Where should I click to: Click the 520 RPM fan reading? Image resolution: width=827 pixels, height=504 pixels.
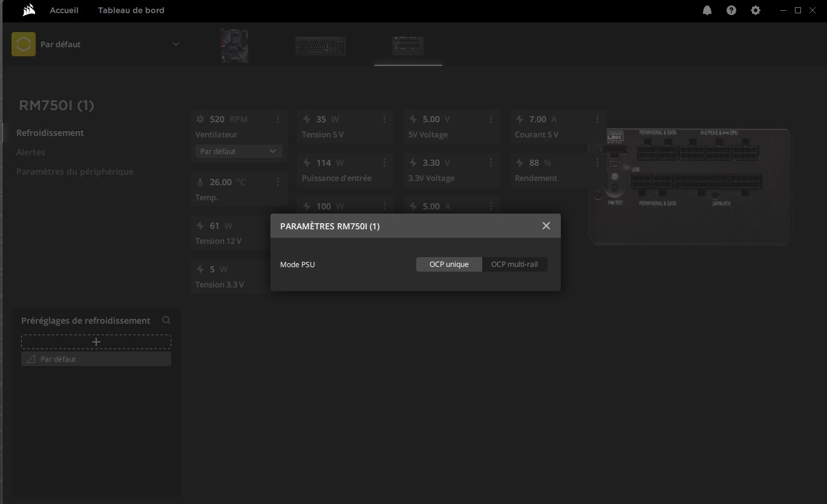pyautogui.click(x=229, y=119)
